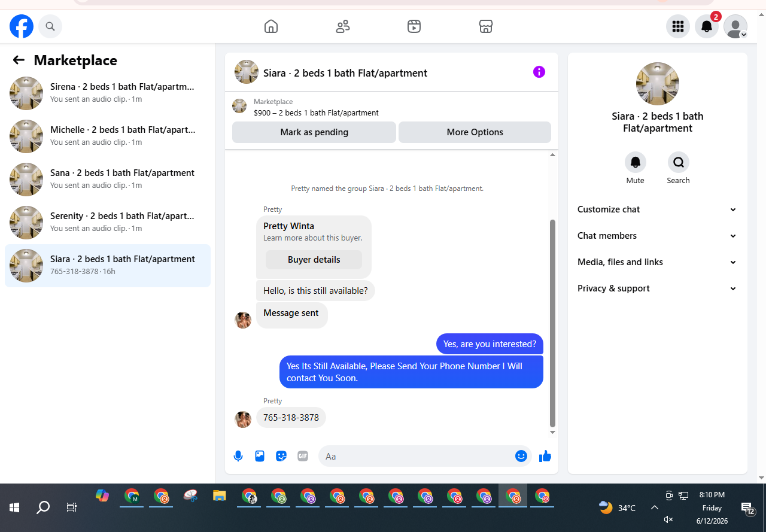The height and width of the screenshot is (532, 766).
Task: Choose a sticker with the sticker icon
Action: [281, 456]
